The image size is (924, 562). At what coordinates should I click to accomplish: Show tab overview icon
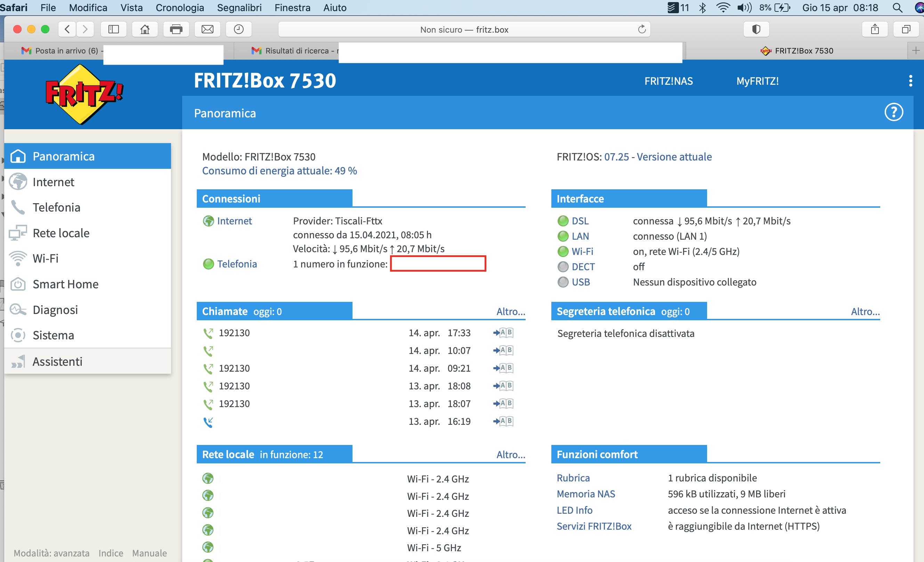click(x=906, y=29)
